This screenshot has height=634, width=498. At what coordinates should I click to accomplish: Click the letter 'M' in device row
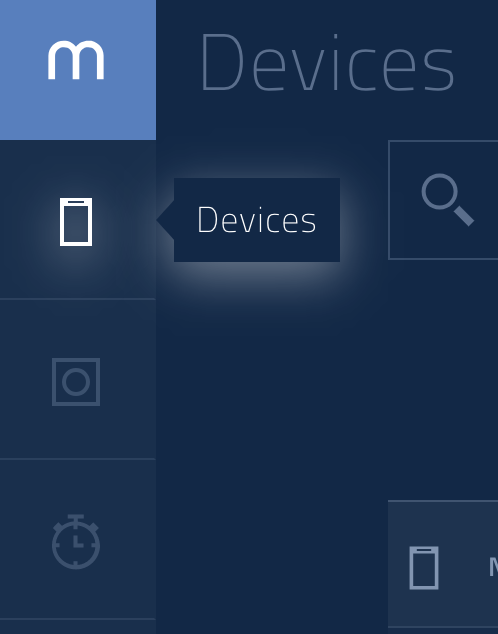[x=494, y=567]
